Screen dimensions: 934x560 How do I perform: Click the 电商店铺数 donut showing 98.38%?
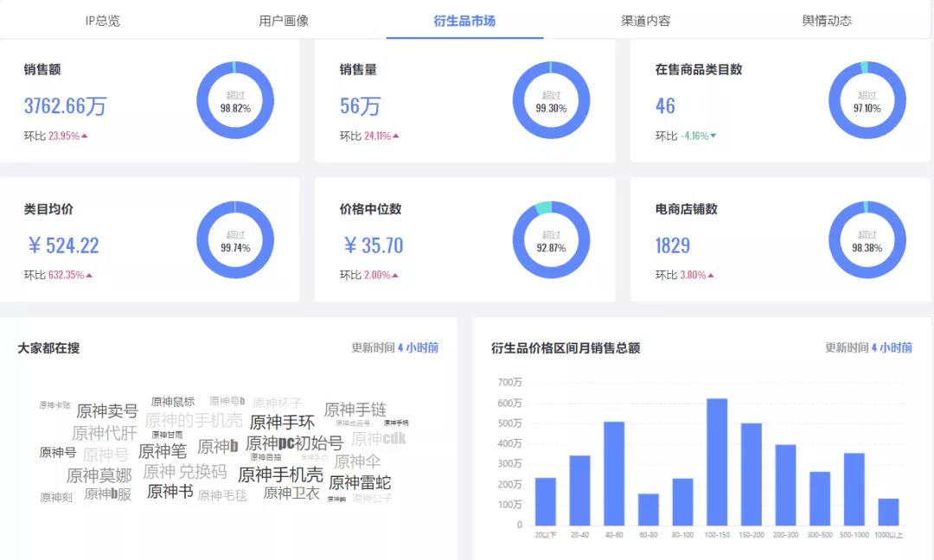pyautogui.click(x=867, y=240)
